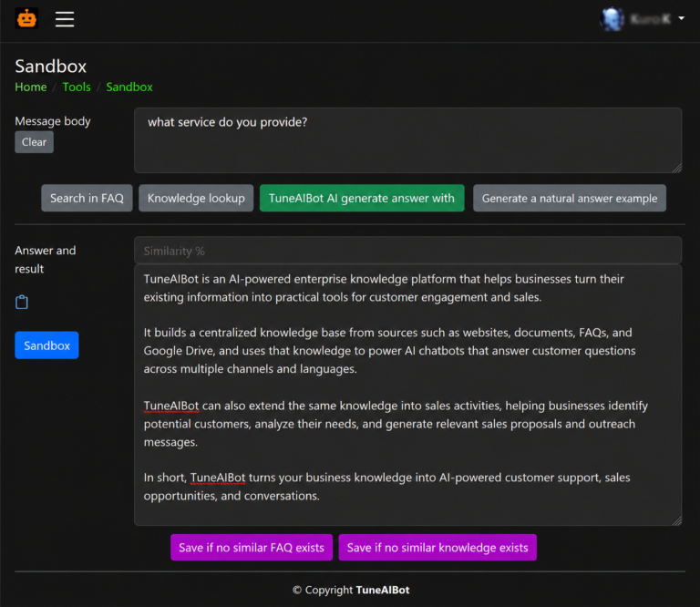Clear the message body
The width and height of the screenshot is (700, 607).
coord(34,142)
